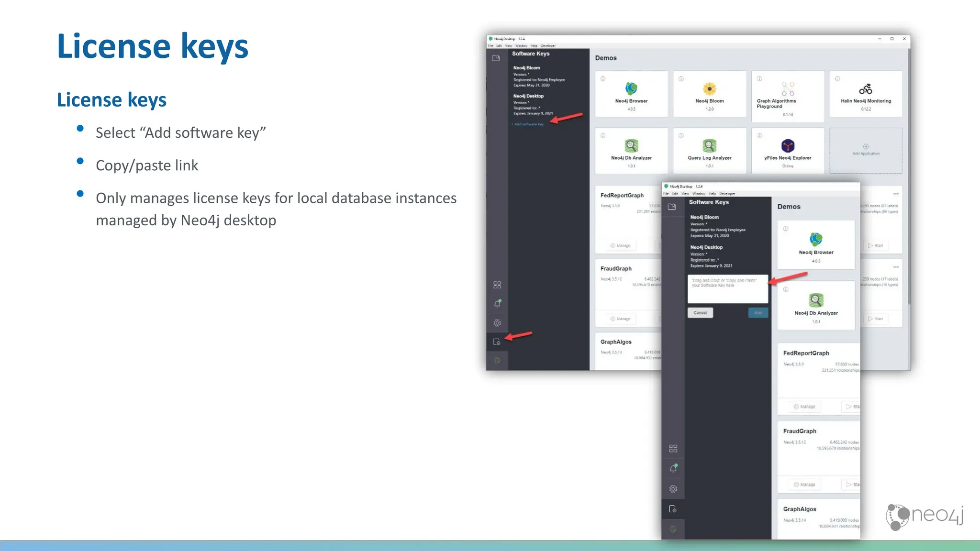Click the lower Start button in back window
Image resolution: width=980 pixels, height=551 pixels.
click(876, 319)
